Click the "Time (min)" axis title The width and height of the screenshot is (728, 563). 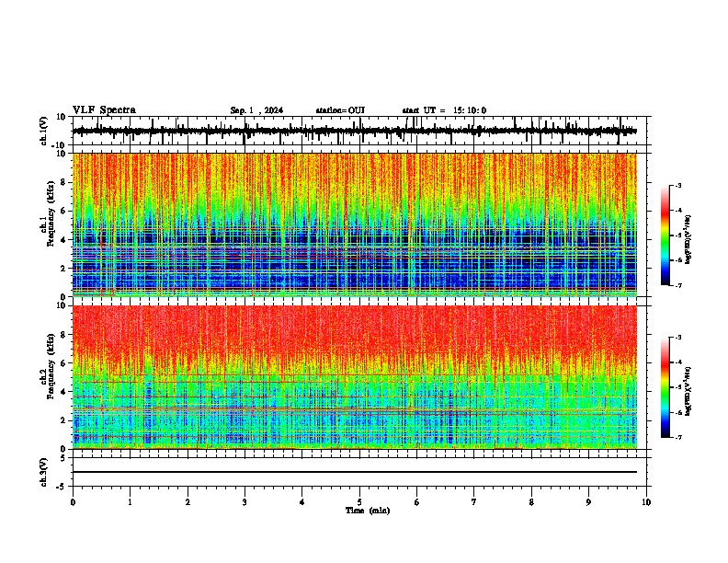368,511
